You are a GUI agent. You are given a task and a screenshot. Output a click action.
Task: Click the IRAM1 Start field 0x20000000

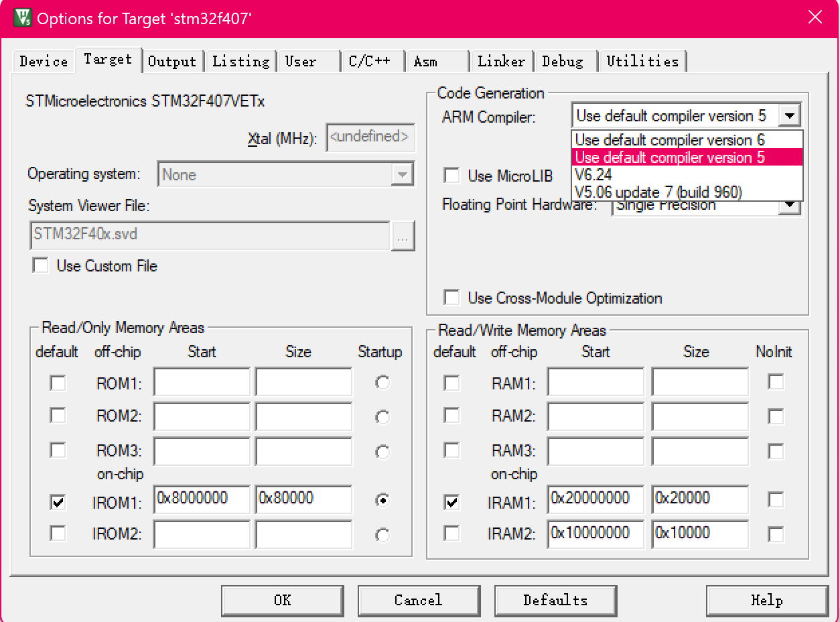click(x=596, y=500)
